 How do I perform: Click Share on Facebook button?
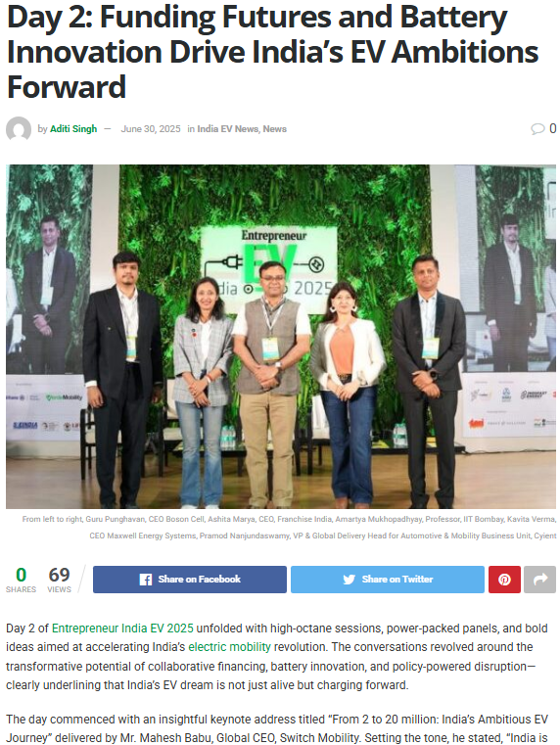[x=190, y=580]
